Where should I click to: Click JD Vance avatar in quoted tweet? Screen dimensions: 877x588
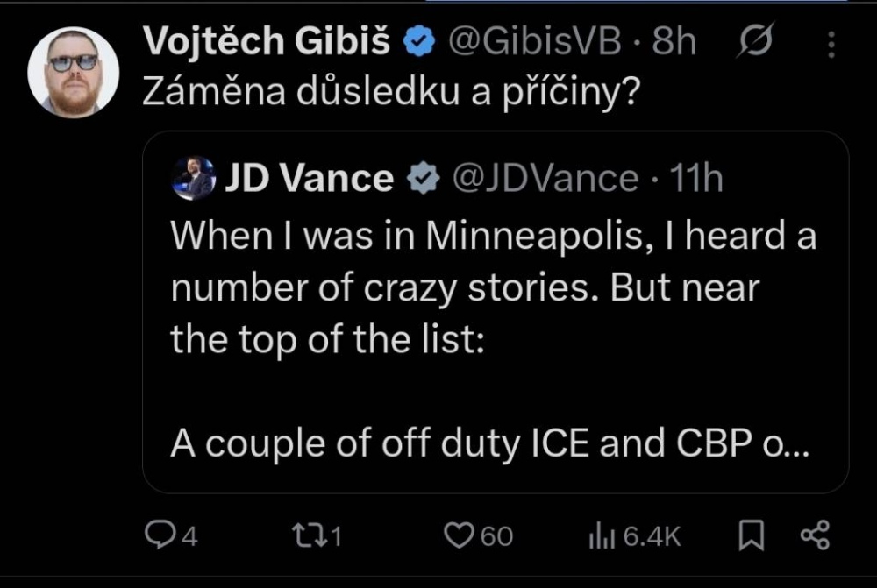click(194, 179)
